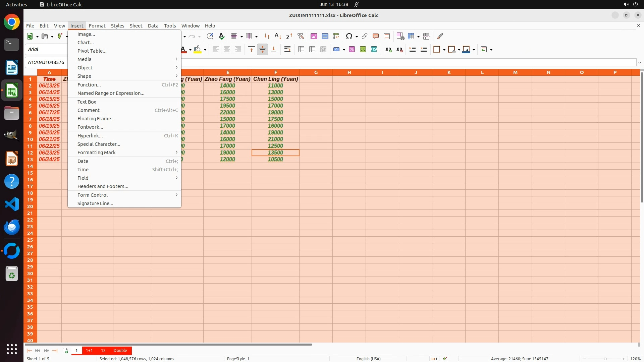Toggle Wrap Text button
The height and width of the screenshot is (362, 644).
point(287,49)
